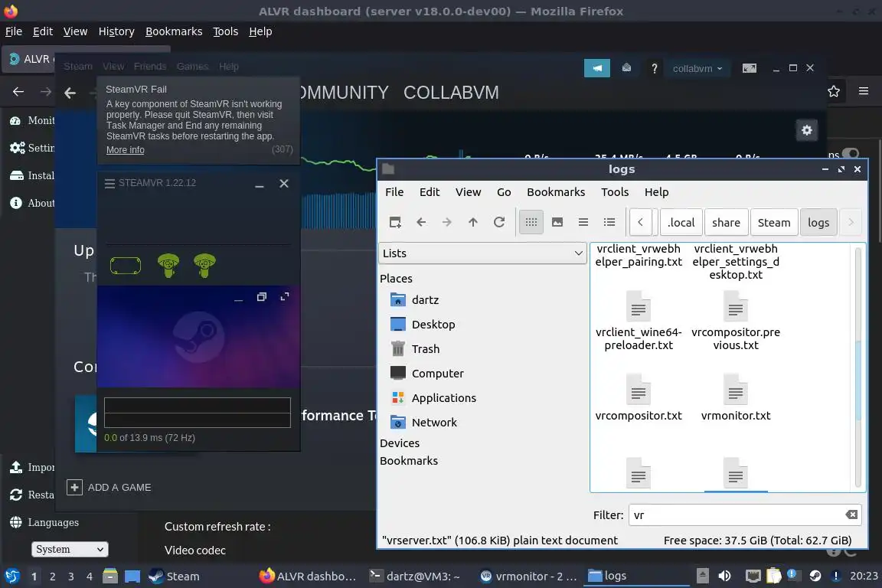Screen dimensions: 882x588
Task: Go to parent folder in logs window
Action: tap(473, 222)
